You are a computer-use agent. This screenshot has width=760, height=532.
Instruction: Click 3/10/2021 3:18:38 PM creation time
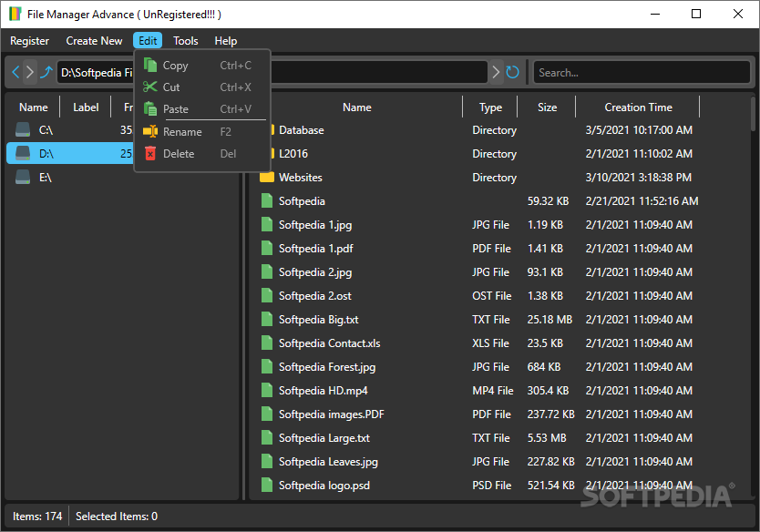(638, 177)
